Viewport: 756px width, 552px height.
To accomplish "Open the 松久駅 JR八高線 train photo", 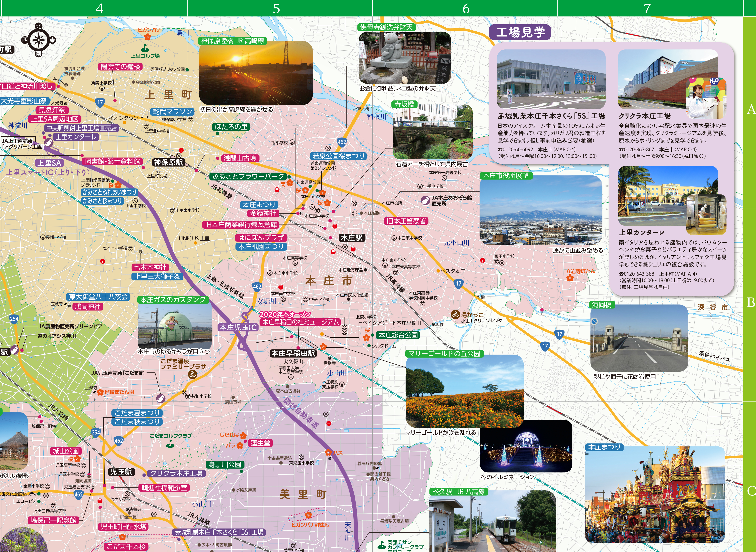I will 492,521.
